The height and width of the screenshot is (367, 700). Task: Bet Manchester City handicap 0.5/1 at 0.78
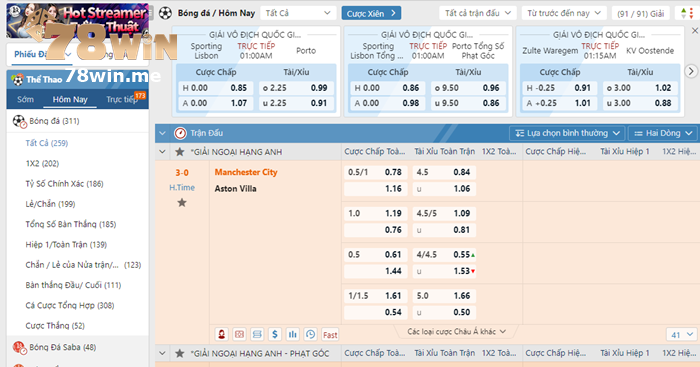375,172
